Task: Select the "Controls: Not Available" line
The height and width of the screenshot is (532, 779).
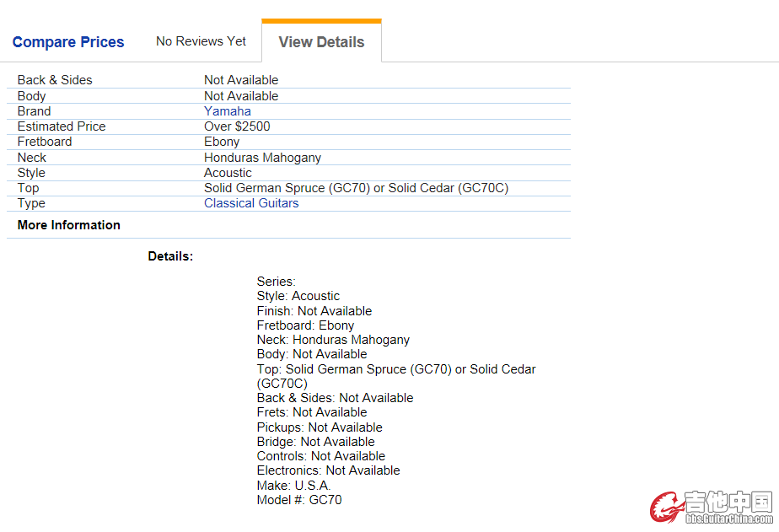Action: 321,456
